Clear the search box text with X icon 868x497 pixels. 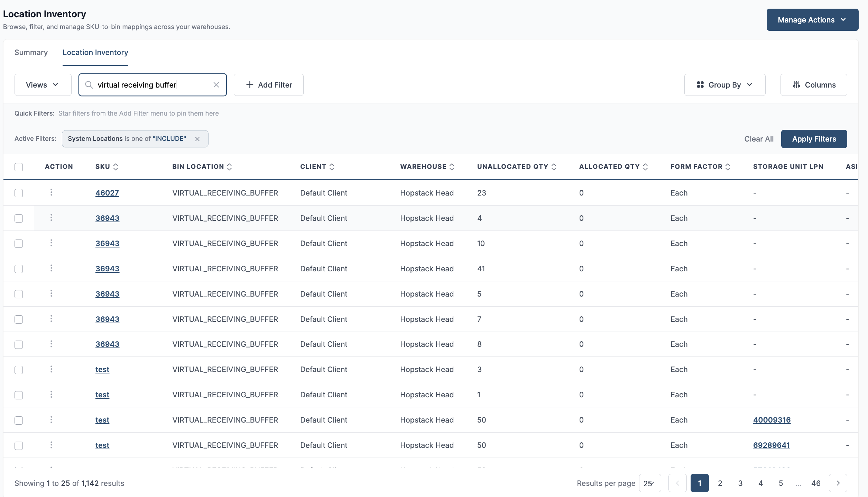tap(216, 85)
